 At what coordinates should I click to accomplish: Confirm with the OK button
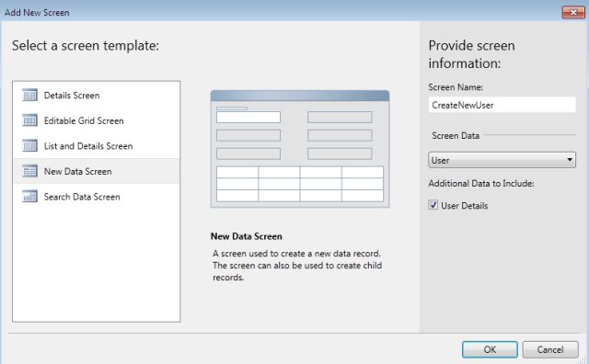point(490,349)
